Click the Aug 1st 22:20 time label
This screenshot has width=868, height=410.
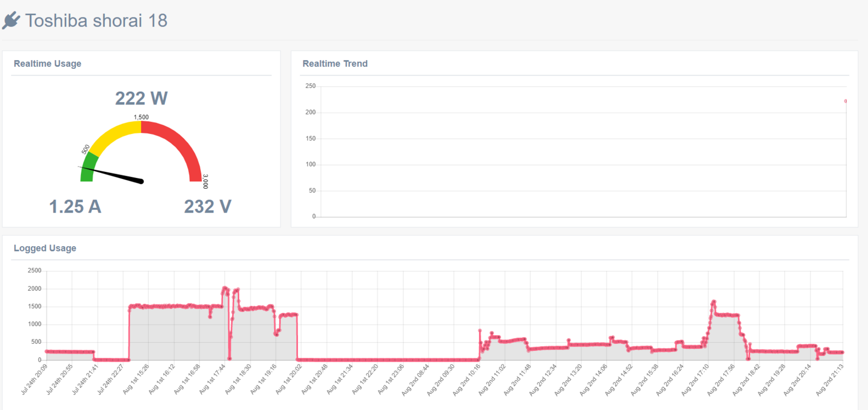point(366,379)
